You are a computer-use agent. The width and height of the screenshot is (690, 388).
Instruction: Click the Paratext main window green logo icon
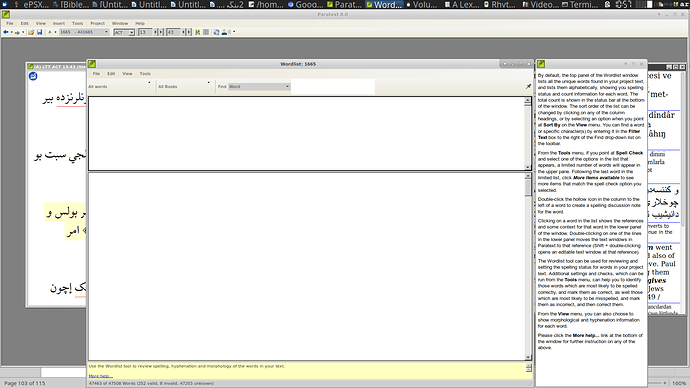6,15
